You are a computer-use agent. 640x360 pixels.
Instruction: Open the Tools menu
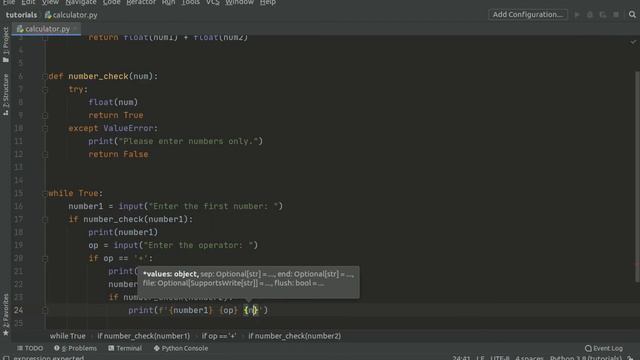[191, 2]
